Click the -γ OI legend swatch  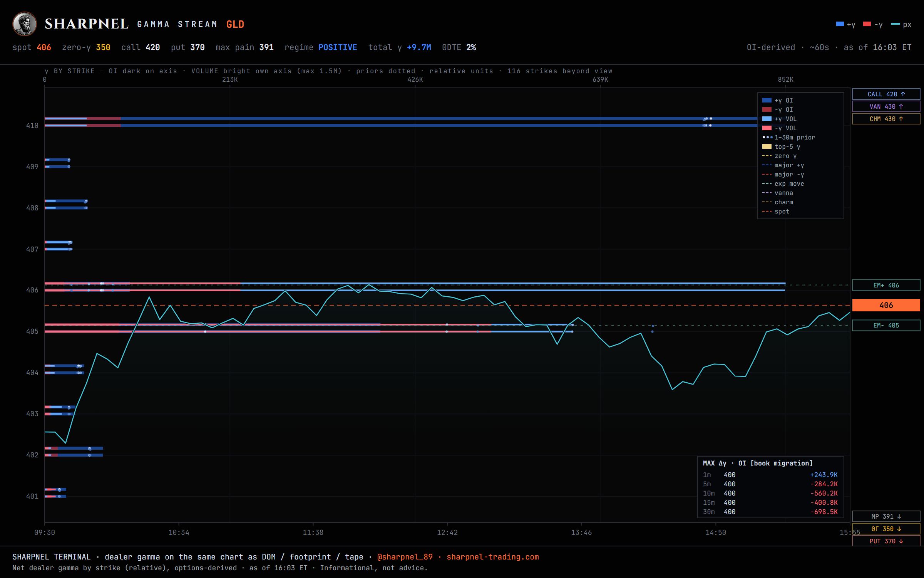(x=767, y=109)
